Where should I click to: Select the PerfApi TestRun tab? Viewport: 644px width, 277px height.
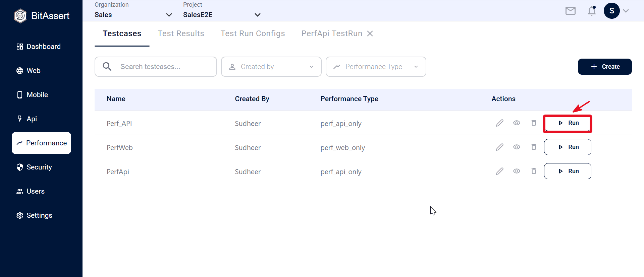(x=332, y=33)
